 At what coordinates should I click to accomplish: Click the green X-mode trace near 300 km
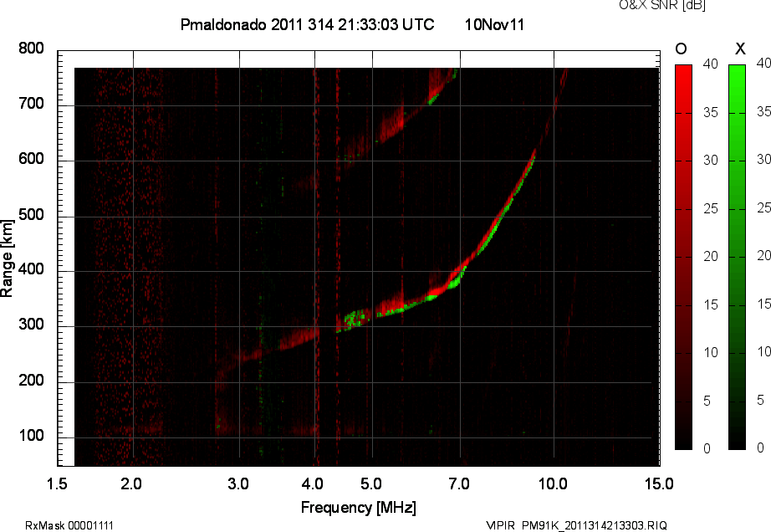355,320
